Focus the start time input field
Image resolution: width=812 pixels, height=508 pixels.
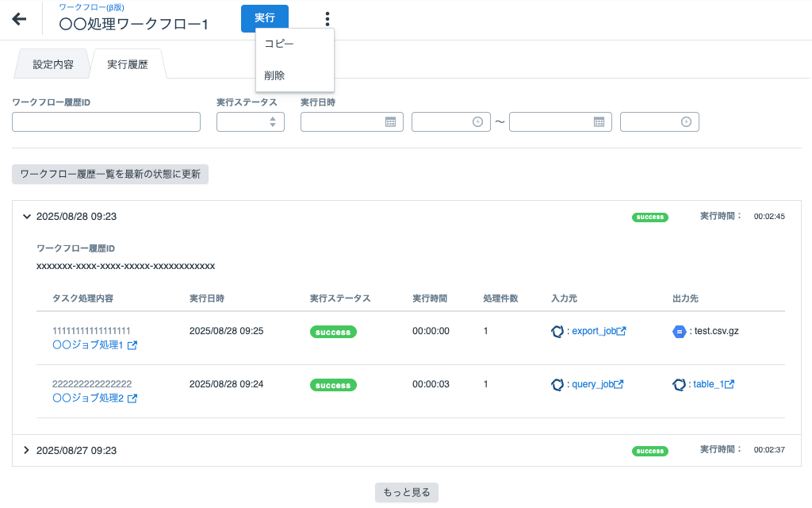tap(451, 121)
